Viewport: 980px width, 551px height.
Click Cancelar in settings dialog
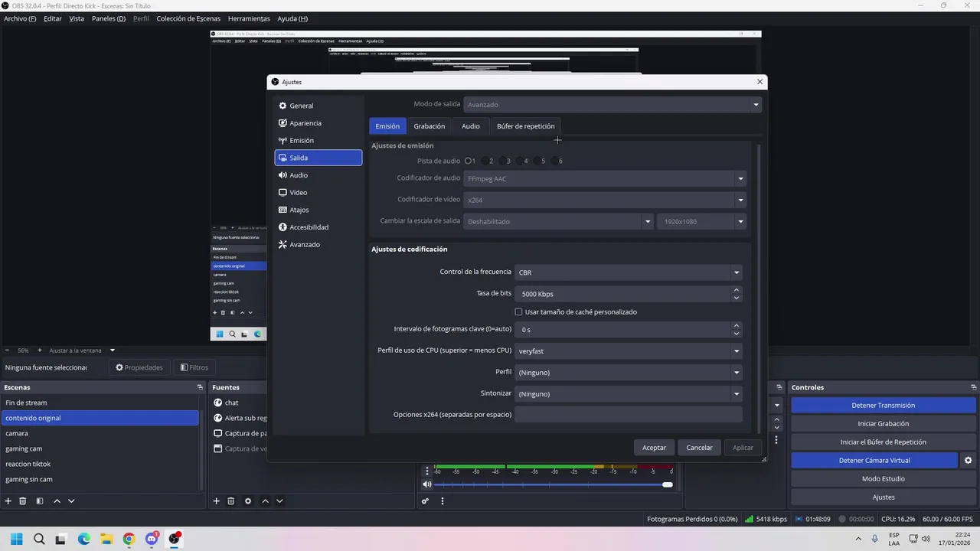point(699,448)
